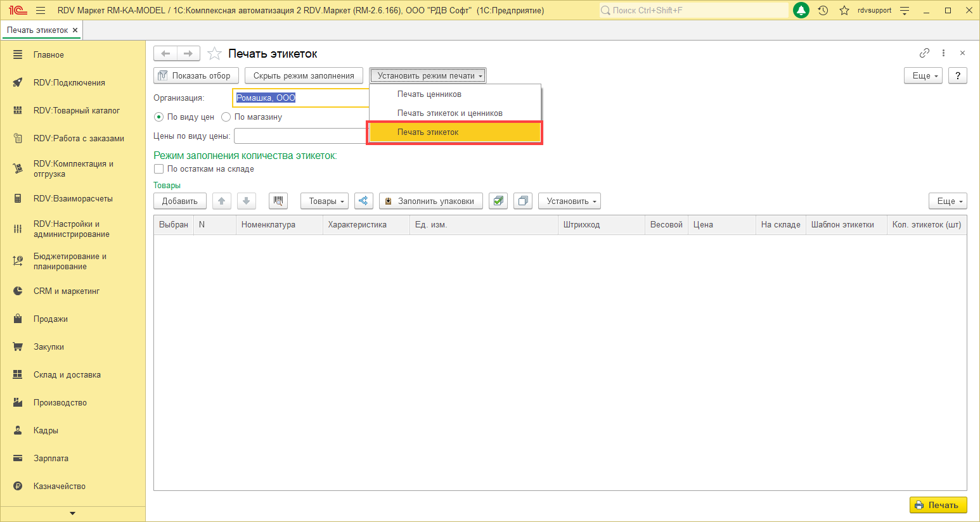Enable the По остаткам на складе checkbox

tap(159, 169)
